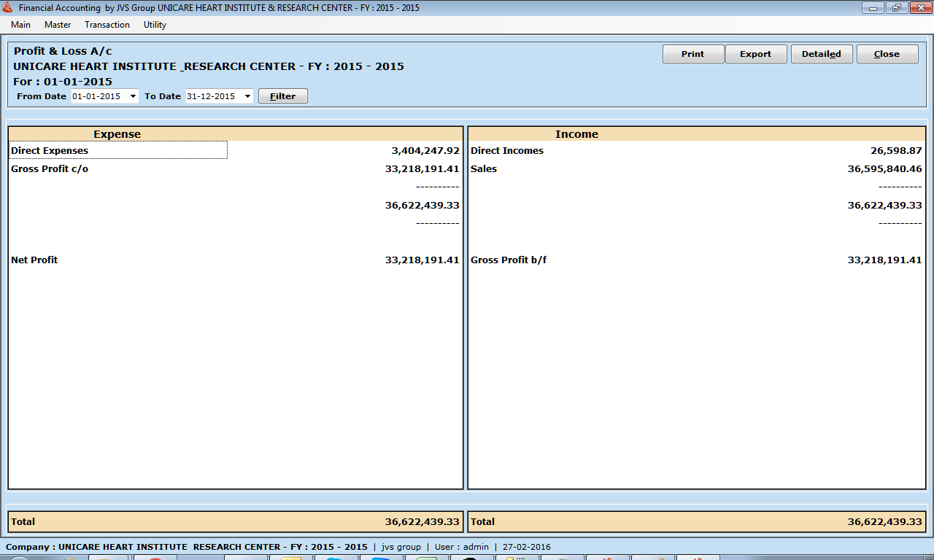Expand the From Date dropdown arrow
This screenshot has width=934, height=560.
(x=133, y=96)
